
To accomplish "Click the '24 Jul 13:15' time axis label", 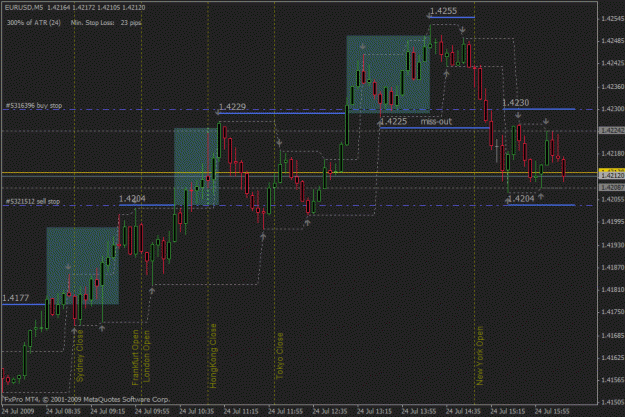I will [374, 411].
